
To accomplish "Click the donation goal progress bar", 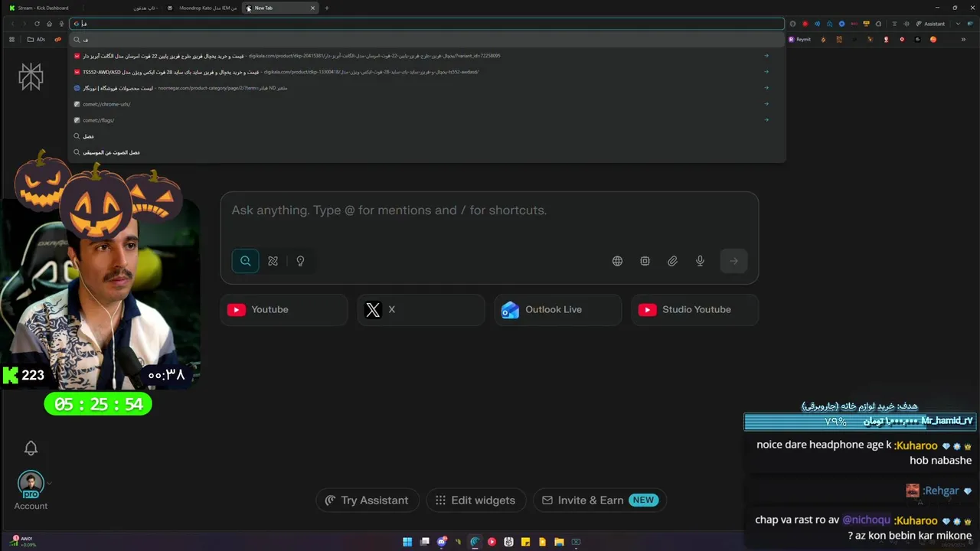I will pyautogui.click(x=860, y=422).
